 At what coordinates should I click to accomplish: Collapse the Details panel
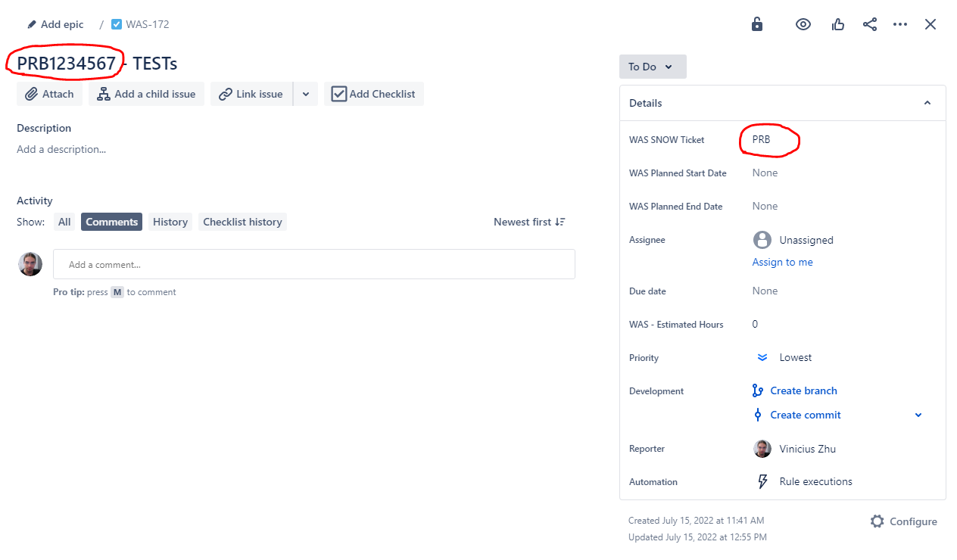pyautogui.click(x=927, y=102)
